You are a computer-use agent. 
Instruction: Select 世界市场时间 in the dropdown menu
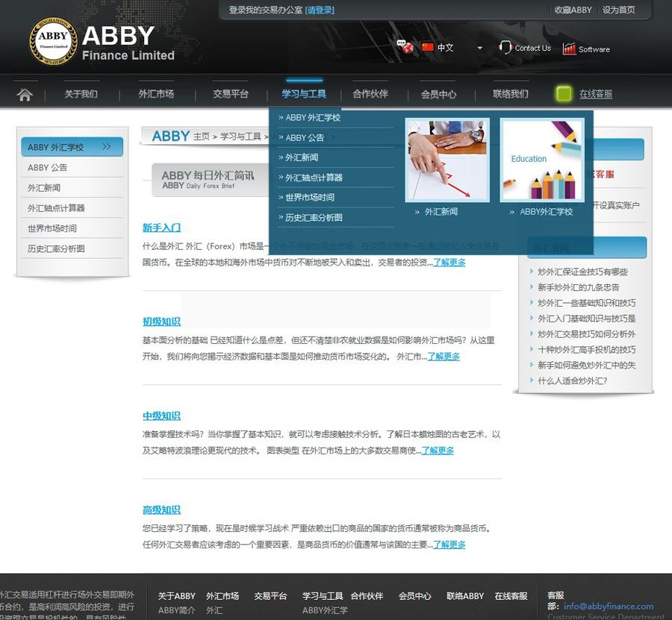click(309, 198)
